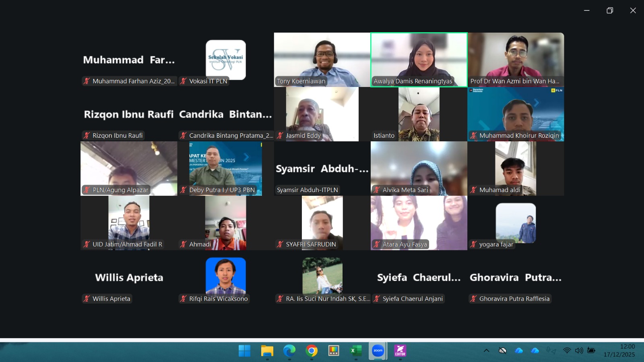644x362 pixels.
Task: Open Microsoft Excel from the taskbar
Action: coord(356,351)
